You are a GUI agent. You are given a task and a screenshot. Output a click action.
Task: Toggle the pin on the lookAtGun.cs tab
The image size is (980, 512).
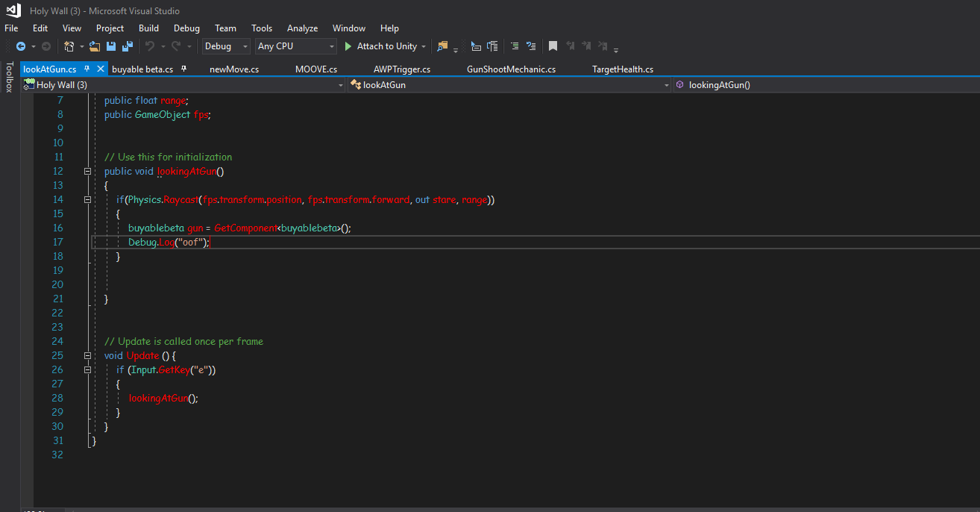[x=87, y=69]
